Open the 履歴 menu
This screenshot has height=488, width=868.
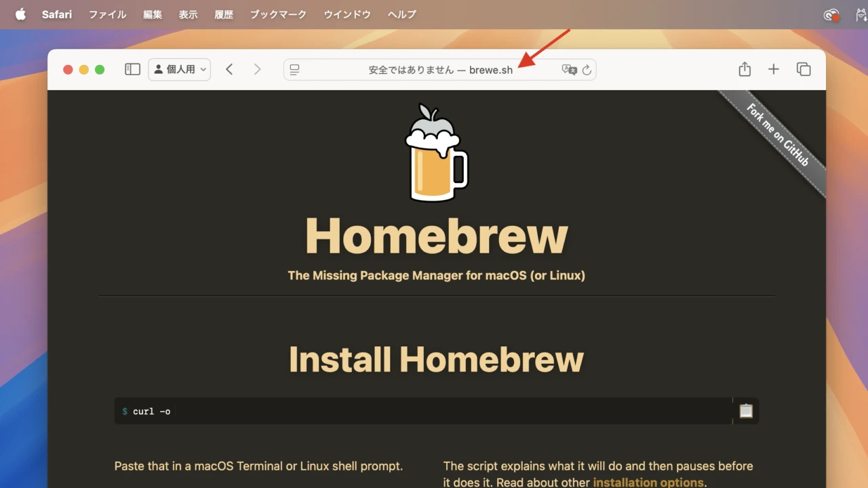(224, 14)
